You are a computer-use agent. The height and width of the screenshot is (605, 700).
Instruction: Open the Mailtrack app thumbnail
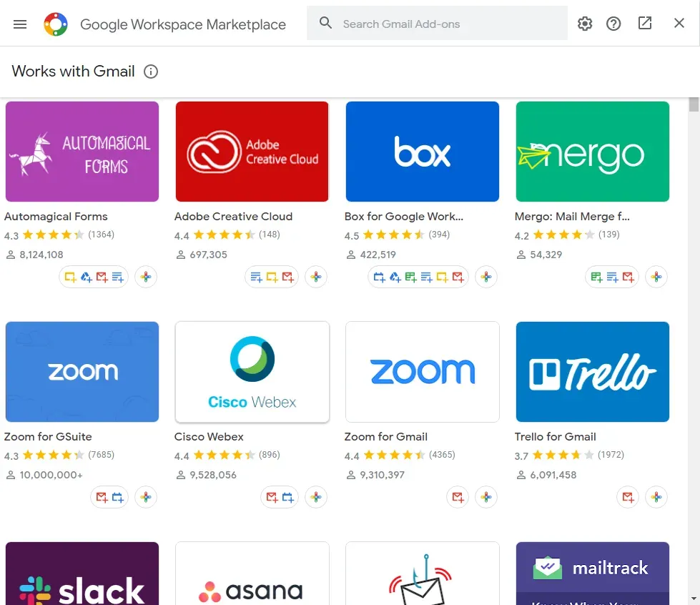point(593,574)
